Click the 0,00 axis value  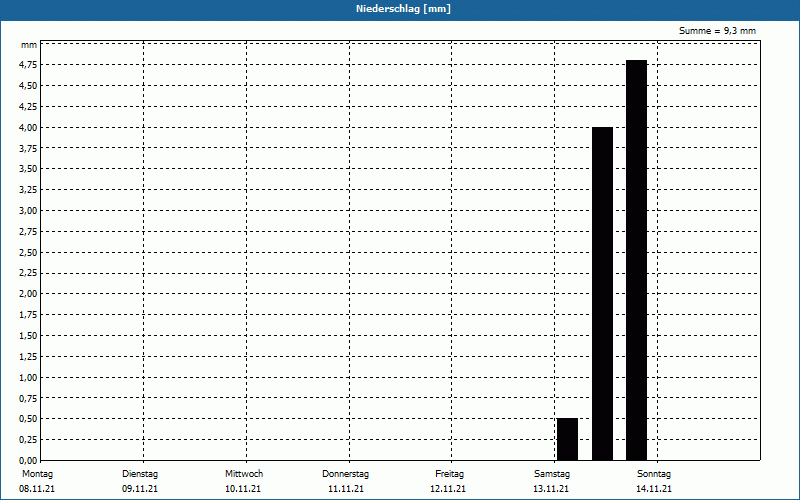click(x=28, y=461)
